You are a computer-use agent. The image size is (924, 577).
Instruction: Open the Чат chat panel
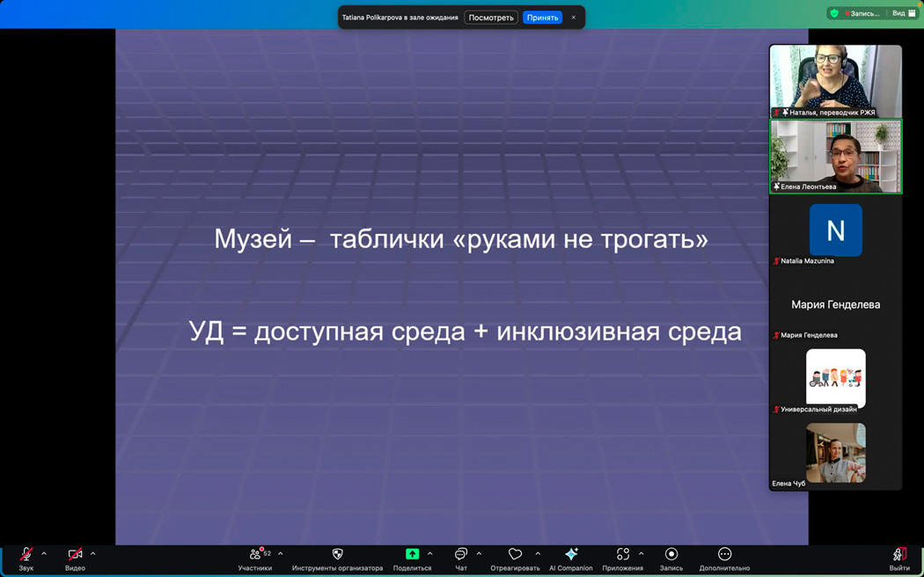coord(460,554)
